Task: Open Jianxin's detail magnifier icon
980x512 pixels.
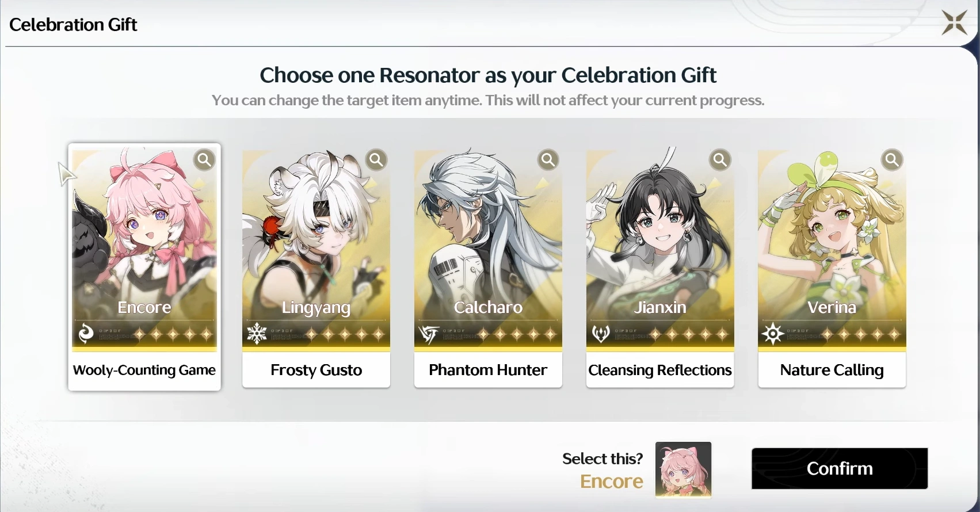Action: click(x=720, y=160)
